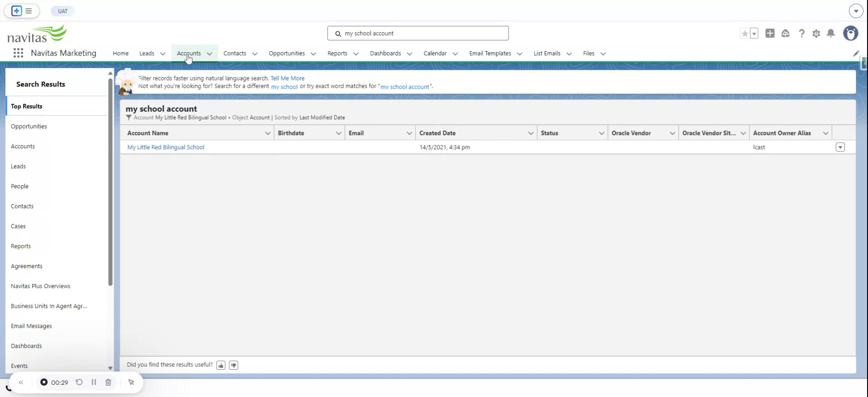Expand the Accounts tab dropdown chevron
This screenshot has width=868, height=397.
pos(209,54)
